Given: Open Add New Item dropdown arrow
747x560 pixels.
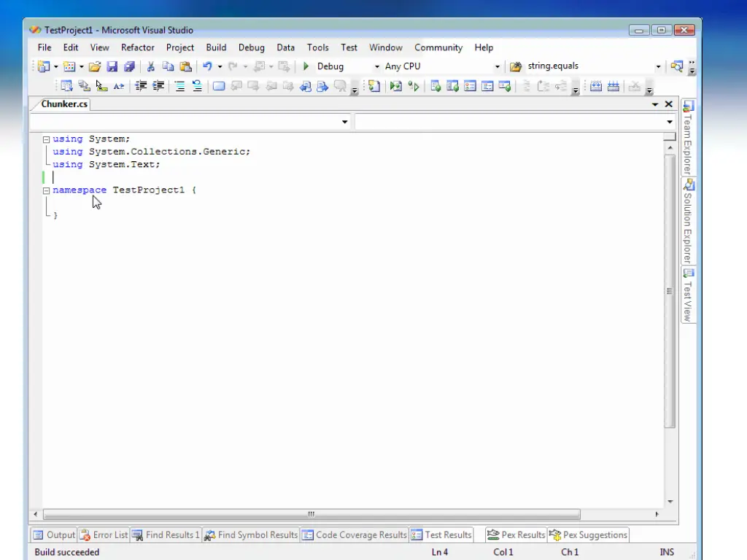Looking at the screenshot, I should click(82, 66).
